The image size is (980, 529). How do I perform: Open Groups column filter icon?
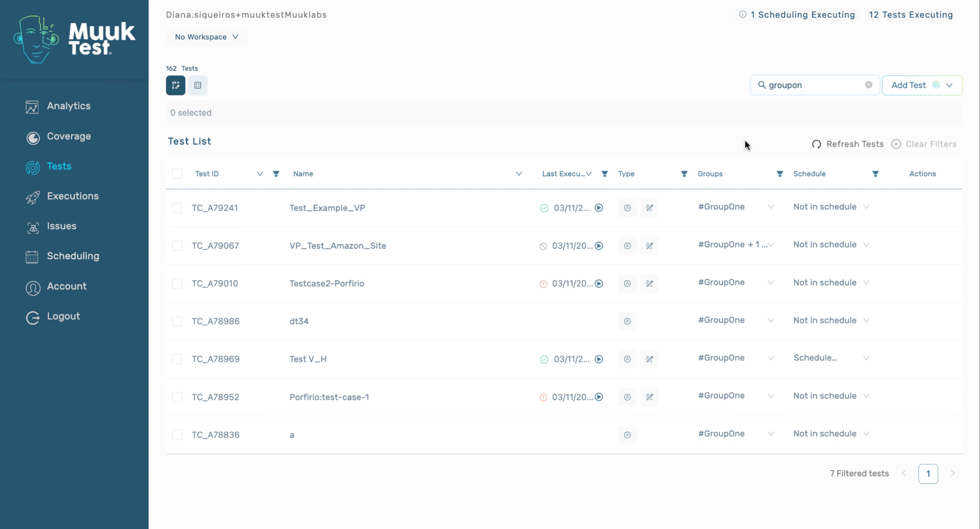[780, 174]
